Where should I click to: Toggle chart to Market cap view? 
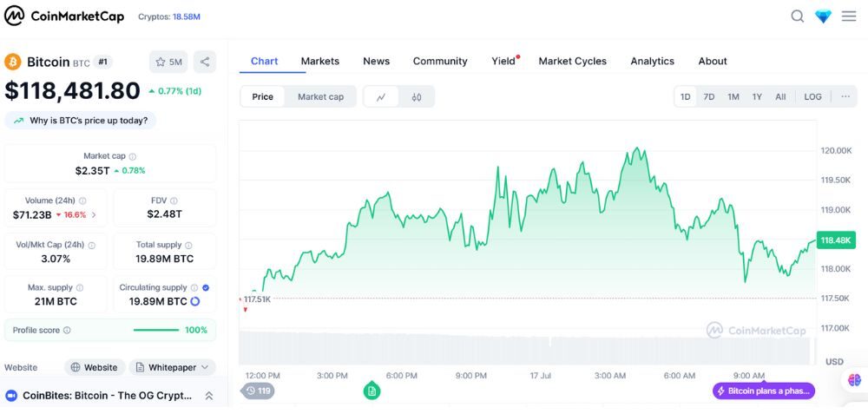click(320, 97)
